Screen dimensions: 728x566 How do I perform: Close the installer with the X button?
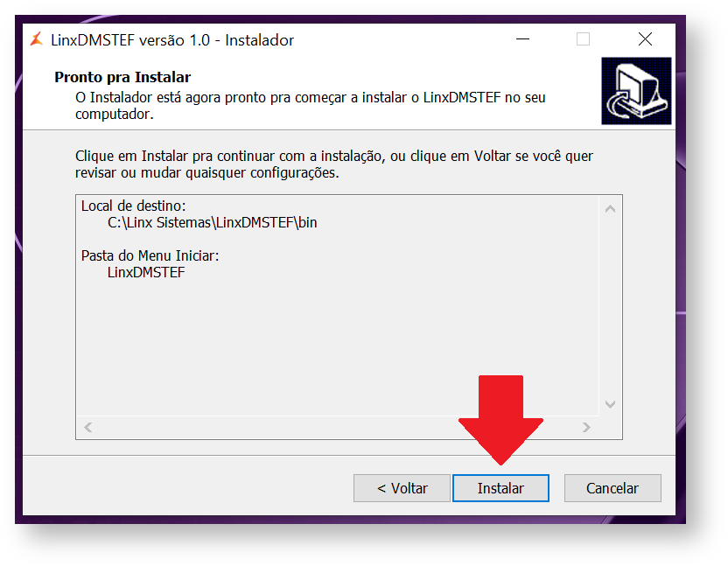coord(646,39)
